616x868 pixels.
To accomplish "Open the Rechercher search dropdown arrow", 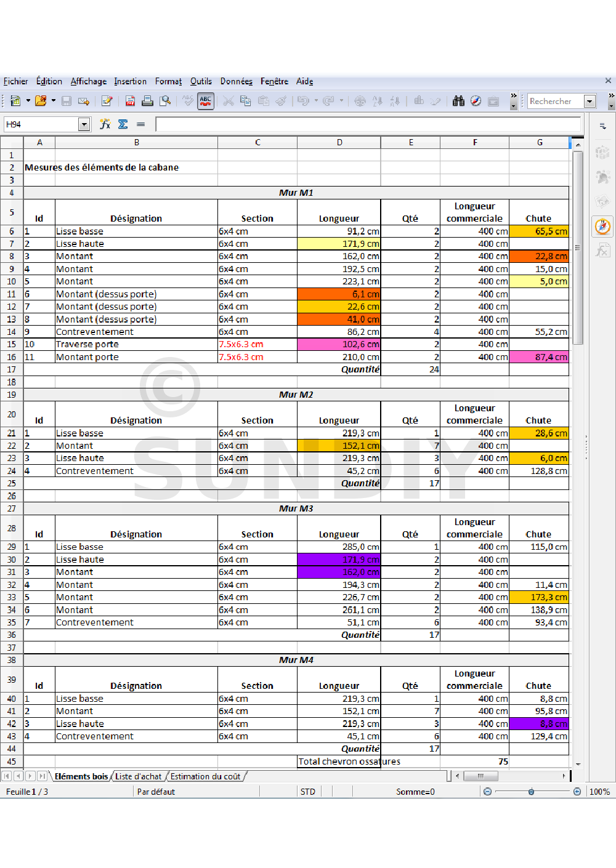I will click(590, 101).
